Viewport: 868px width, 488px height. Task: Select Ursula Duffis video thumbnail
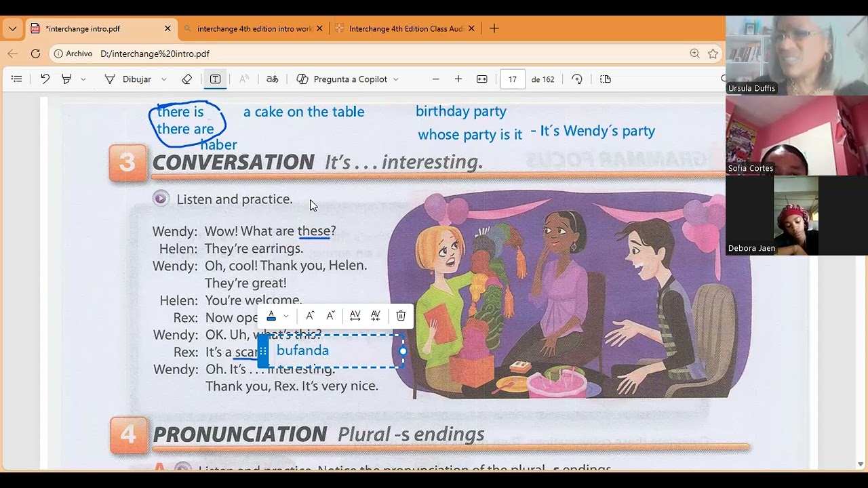797,56
